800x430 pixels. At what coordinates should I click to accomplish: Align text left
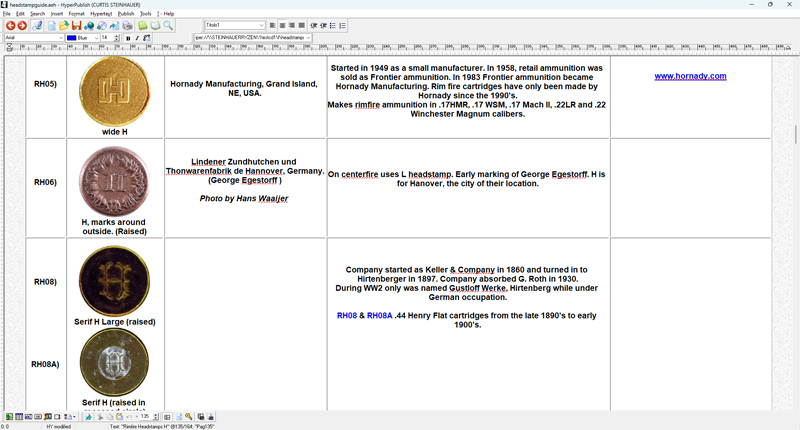click(272, 25)
